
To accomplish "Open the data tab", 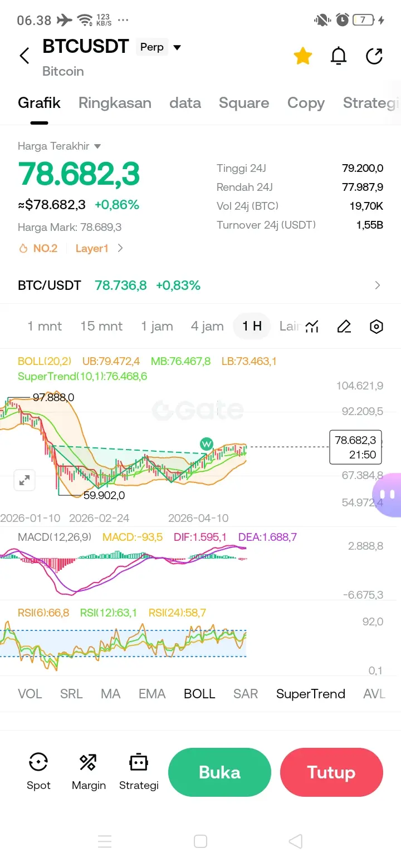I will 185,103.
